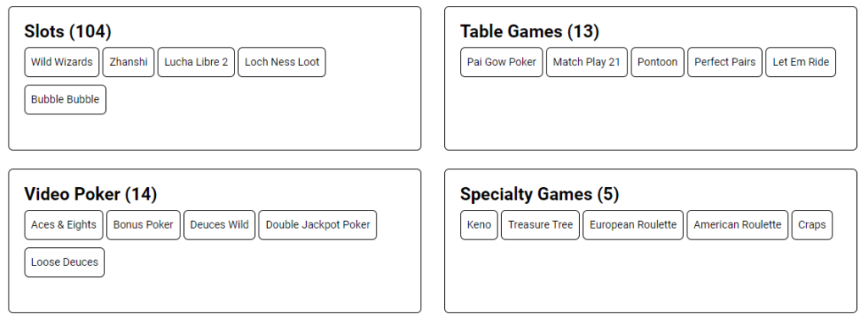Choose the Loose Deuces tag
Viewport: 868px width, 320px height.
coord(64,262)
